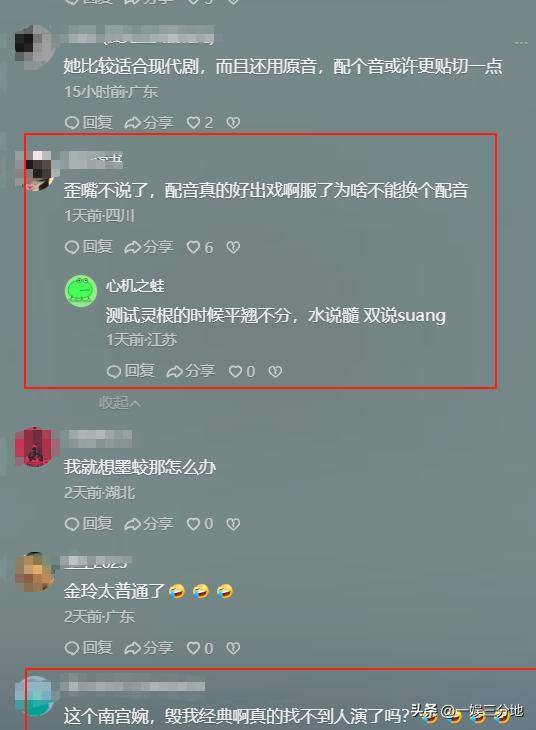The width and height of the screenshot is (536, 730).
Task: Reply to the 她比较适合现代剧 comment
Action: (x=88, y=122)
